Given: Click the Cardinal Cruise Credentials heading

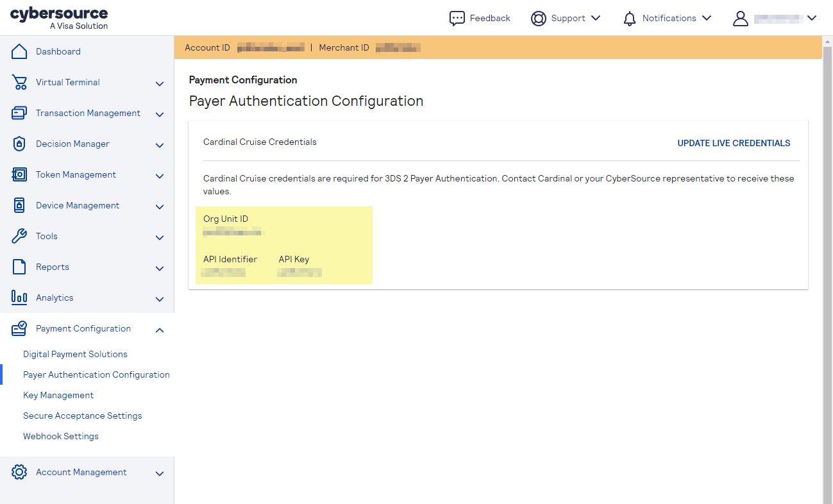Looking at the screenshot, I should coord(260,142).
